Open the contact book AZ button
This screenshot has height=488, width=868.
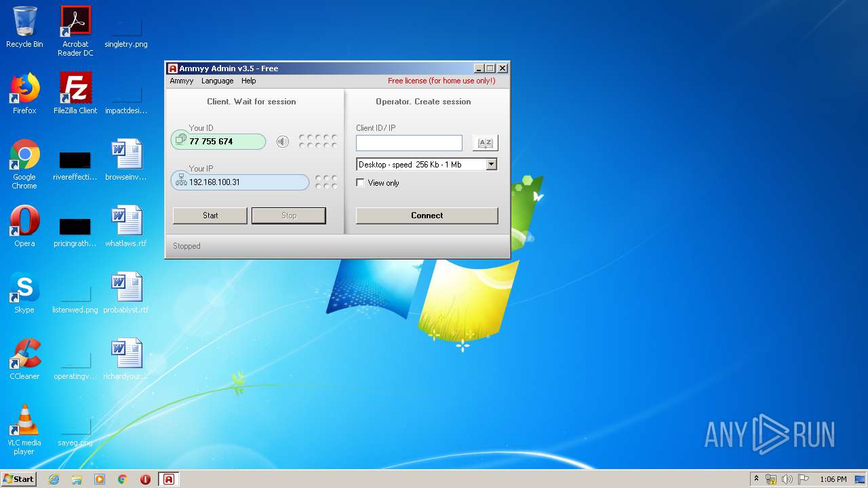pos(485,142)
